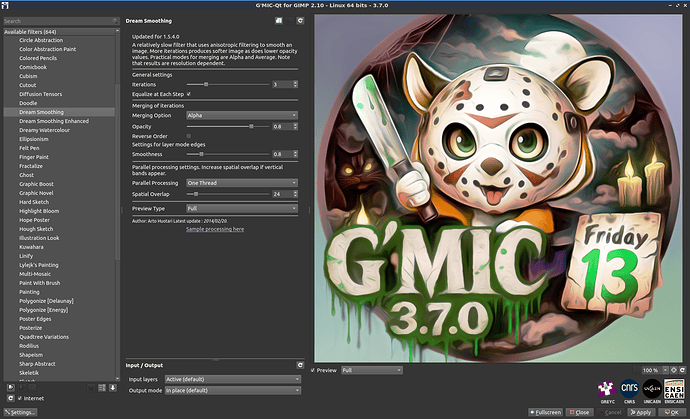Select the Lylejk's Painting filter
The image size is (690, 419).
pyautogui.click(x=39, y=265)
